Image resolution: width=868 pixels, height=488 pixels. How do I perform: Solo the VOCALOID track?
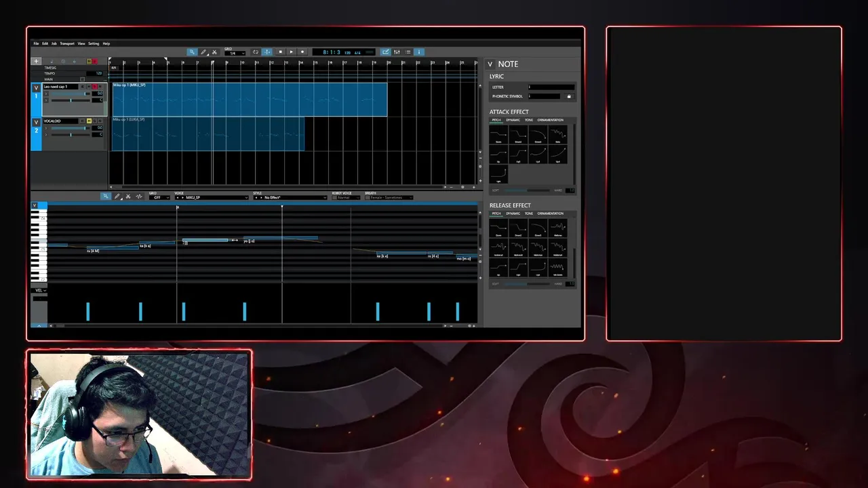tap(94, 121)
